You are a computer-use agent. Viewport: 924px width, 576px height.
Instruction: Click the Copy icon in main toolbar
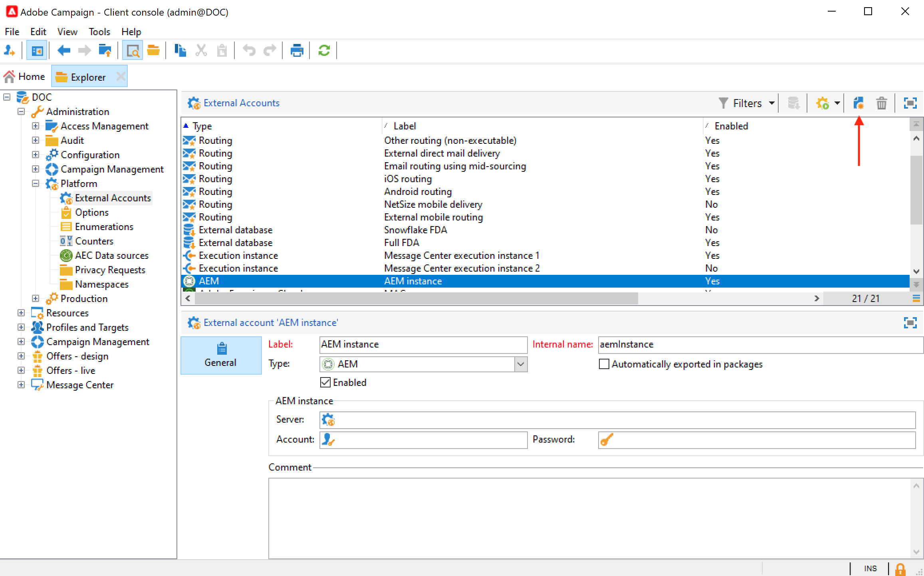(x=180, y=51)
